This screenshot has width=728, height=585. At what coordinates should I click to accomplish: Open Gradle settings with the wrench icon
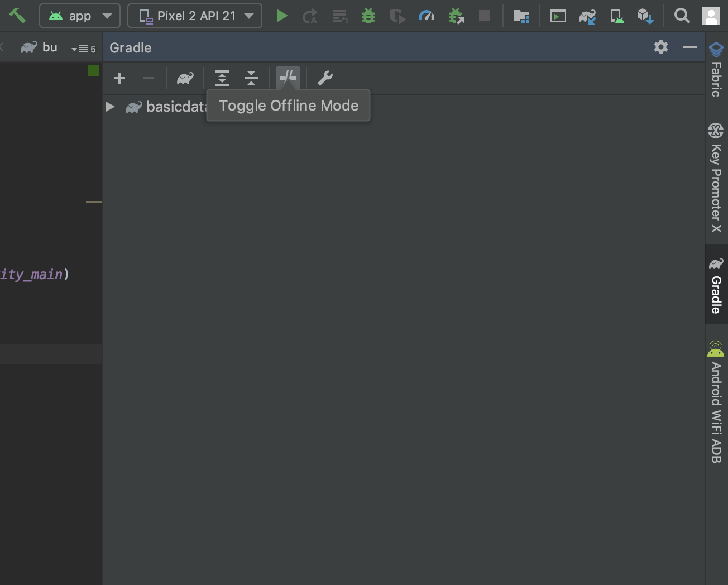325,78
